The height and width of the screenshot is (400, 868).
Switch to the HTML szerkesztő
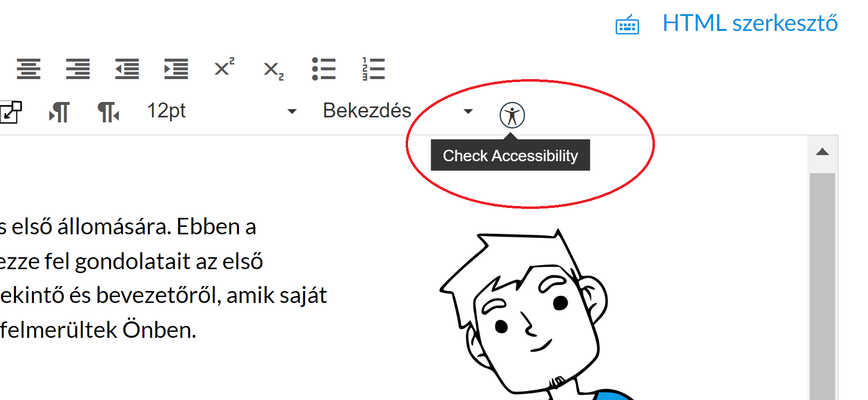click(750, 23)
